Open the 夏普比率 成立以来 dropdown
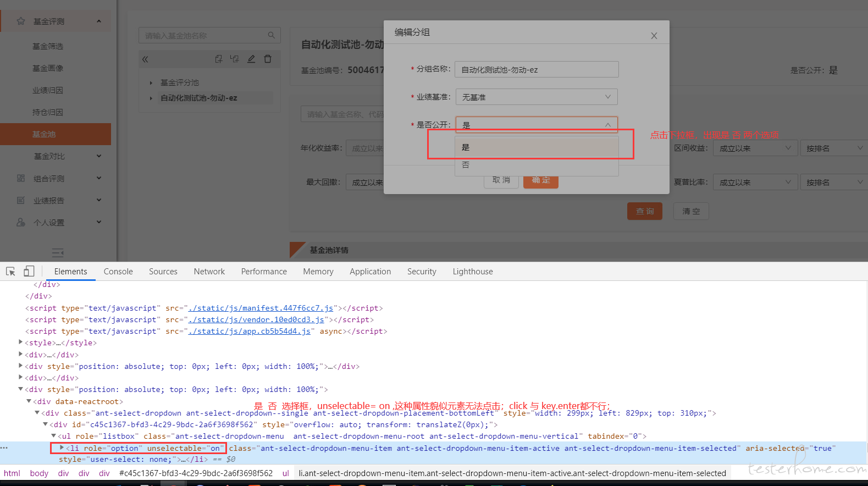Viewport: 868px width, 486px height. (x=755, y=183)
